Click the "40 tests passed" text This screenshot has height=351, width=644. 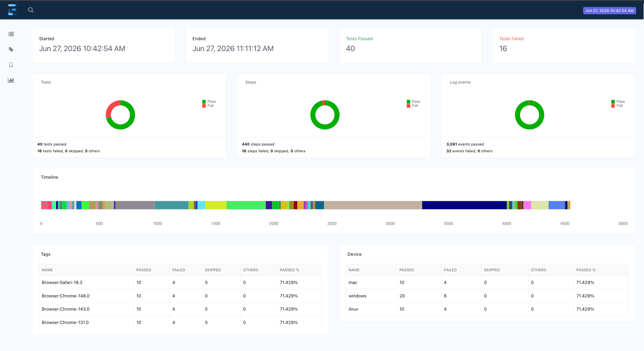pyautogui.click(x=52, y=144)
